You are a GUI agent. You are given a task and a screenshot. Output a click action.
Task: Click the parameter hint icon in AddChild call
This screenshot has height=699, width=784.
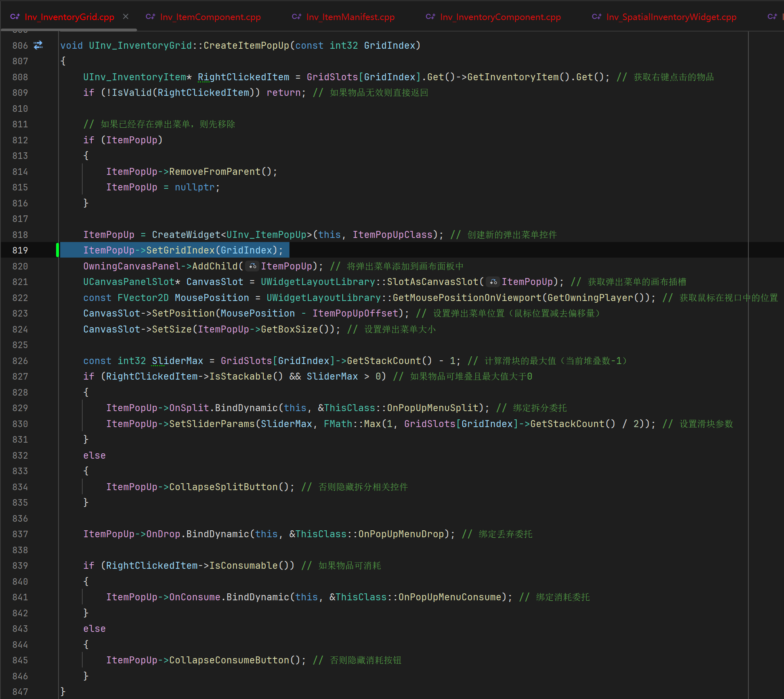point(253,266)
